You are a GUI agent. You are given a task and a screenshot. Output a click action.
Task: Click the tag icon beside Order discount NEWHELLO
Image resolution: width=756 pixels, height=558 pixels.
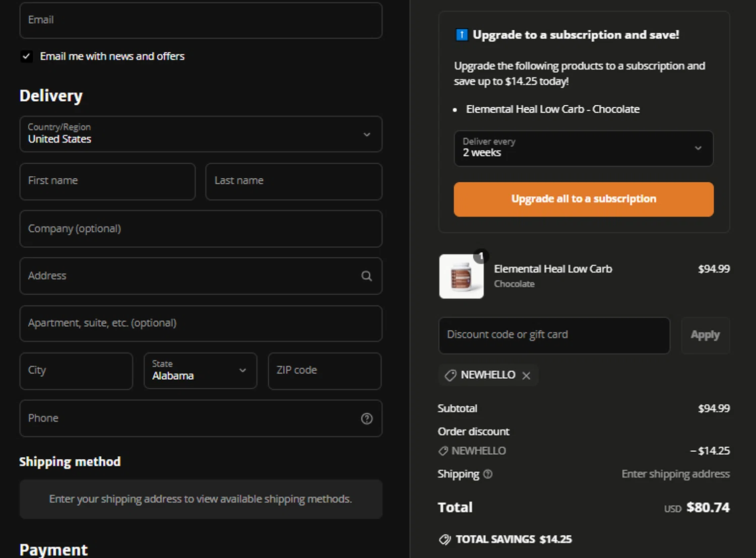pyautogui.click(x=443, y=451)
